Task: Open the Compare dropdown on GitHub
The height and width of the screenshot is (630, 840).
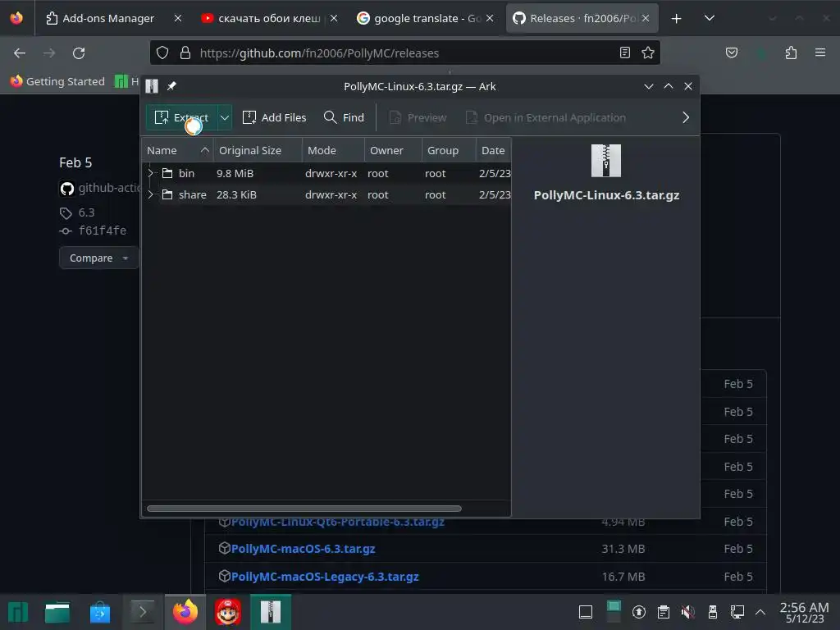Action: point(99,258)
